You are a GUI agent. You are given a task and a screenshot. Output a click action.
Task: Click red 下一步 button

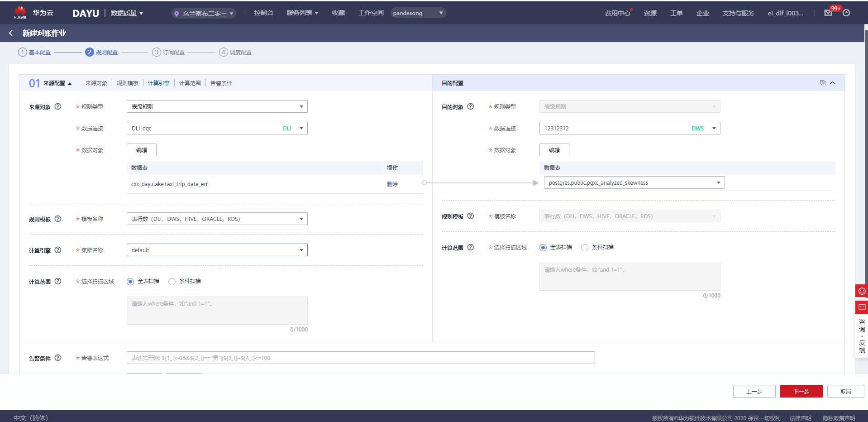(801, 391)
